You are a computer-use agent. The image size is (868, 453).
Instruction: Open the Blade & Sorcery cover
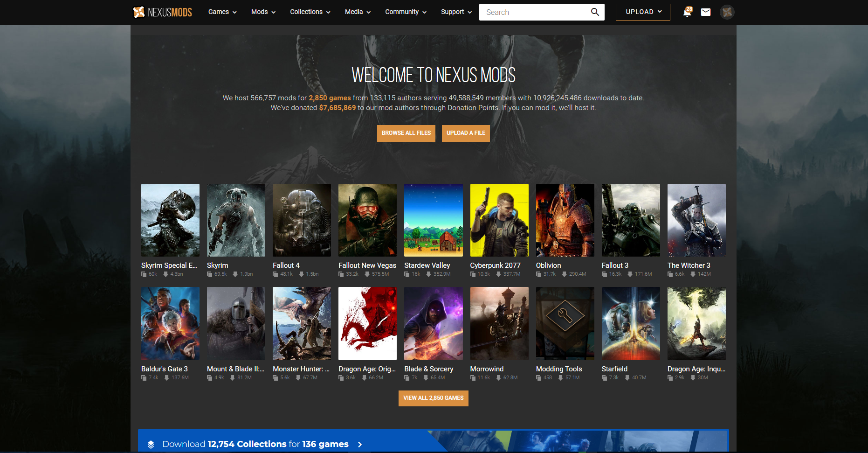[x=434, y=323]
